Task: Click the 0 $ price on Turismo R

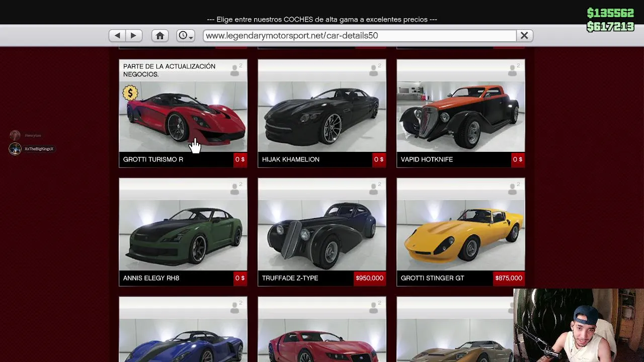Action: coord(240,159)
